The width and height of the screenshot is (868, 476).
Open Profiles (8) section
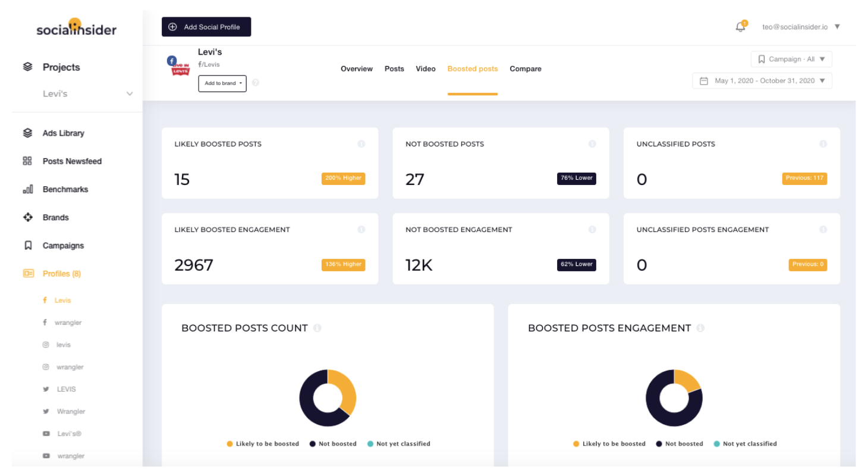click(x=62, y=274)
